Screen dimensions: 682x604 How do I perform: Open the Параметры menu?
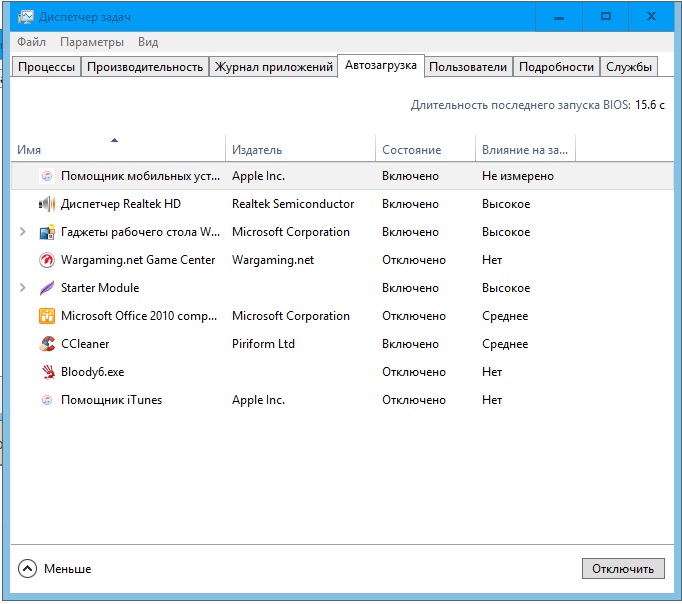pyautogui.click(x=92, y=42)
